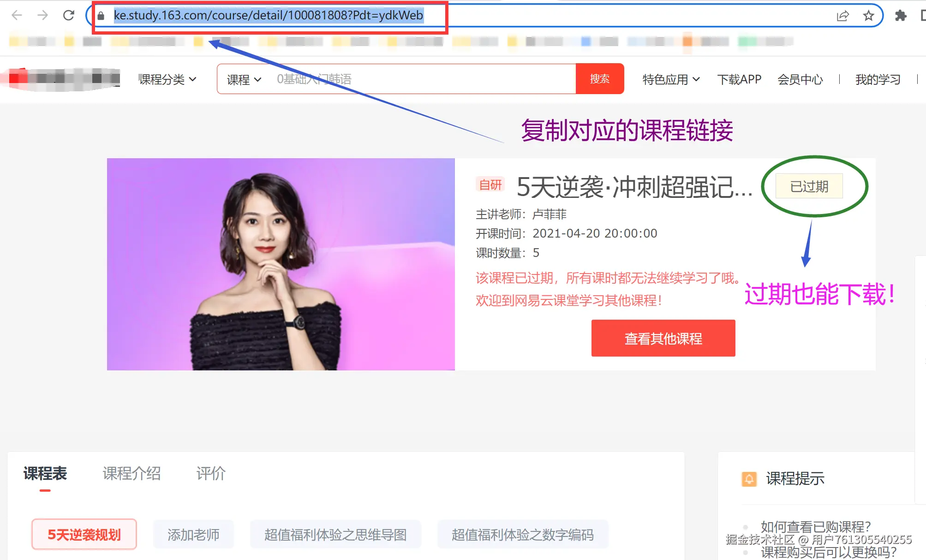Open the 课程 search type dropdown
This screenshot has height=560, width=926.
coord(244,79)
